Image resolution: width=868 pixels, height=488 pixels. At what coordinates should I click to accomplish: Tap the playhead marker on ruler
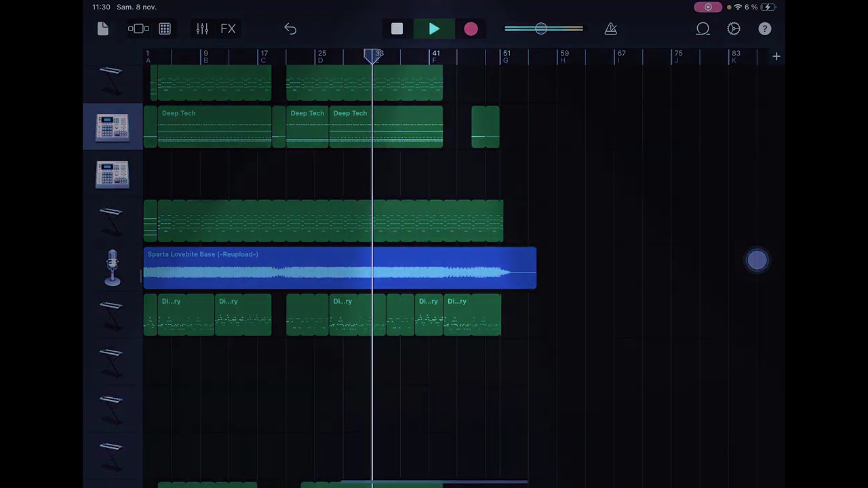point(372,56)
